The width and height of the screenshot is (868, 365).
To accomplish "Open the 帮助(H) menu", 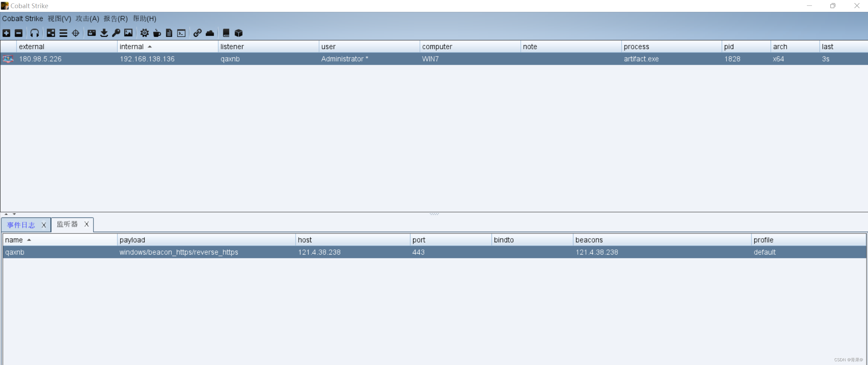I will coord(144,18).
